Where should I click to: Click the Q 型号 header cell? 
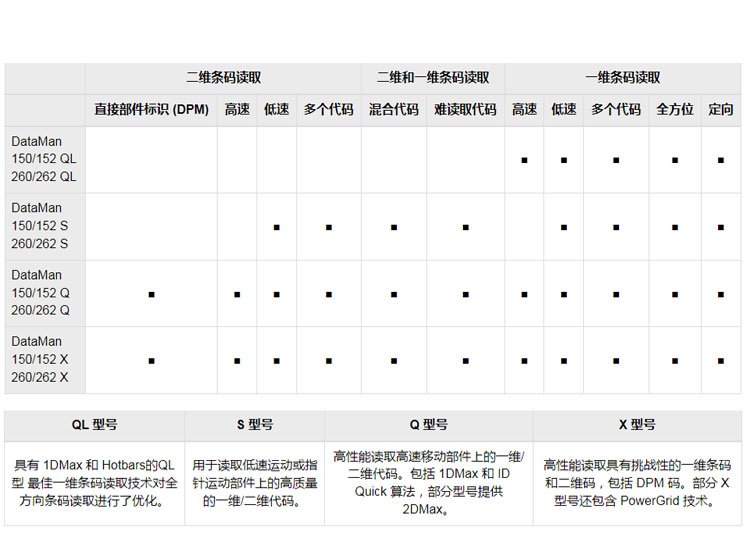pyautogui.click(x=429, y=425)
